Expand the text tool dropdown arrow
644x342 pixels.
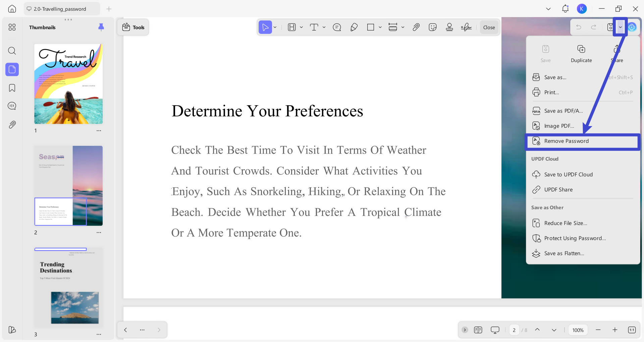click(x=324, y=27)
